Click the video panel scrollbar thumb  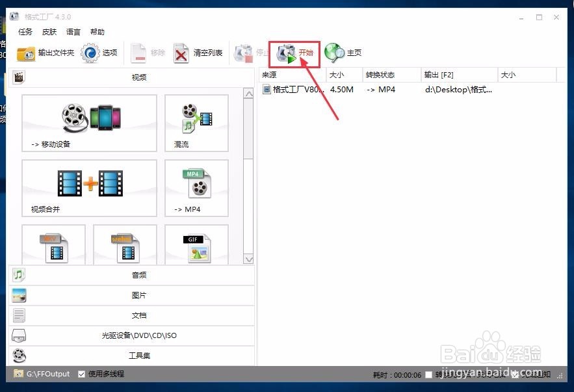pos(248,129)
